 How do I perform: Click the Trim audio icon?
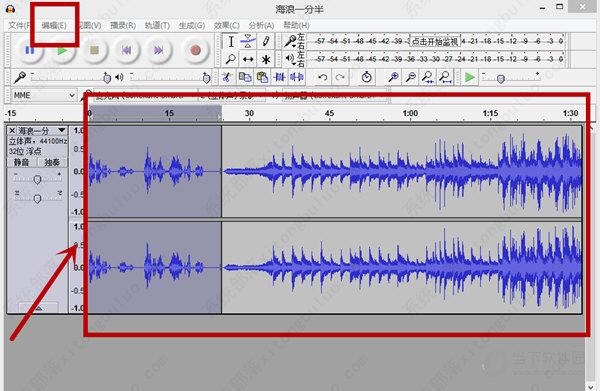(280, 77)
